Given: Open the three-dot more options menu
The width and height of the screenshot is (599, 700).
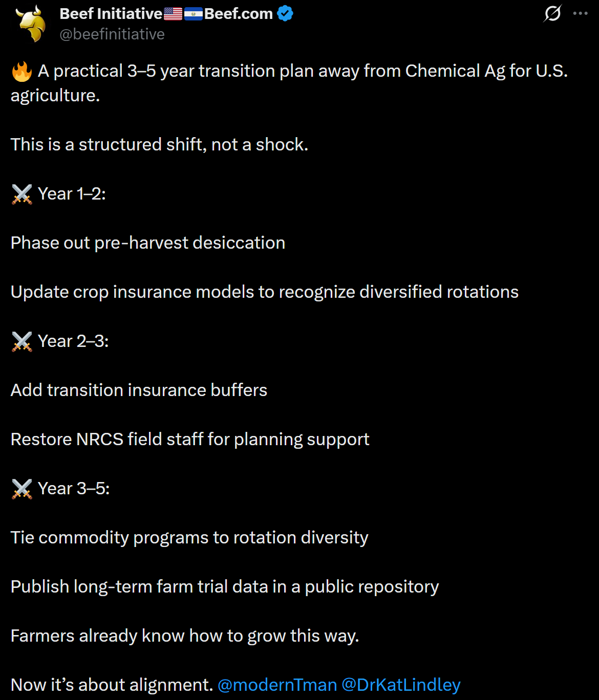Looking at the screenshot, I should pyautogui.click(x=580, y=13).
